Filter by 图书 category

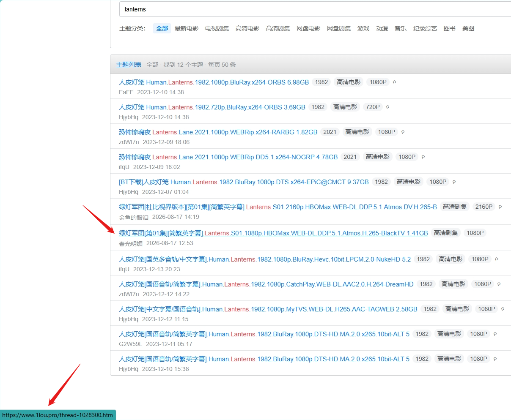point(450,28)
